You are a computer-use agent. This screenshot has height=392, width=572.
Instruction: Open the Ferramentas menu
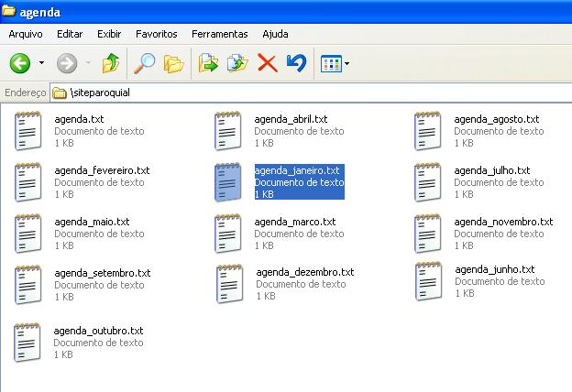[x=220, y=34]
